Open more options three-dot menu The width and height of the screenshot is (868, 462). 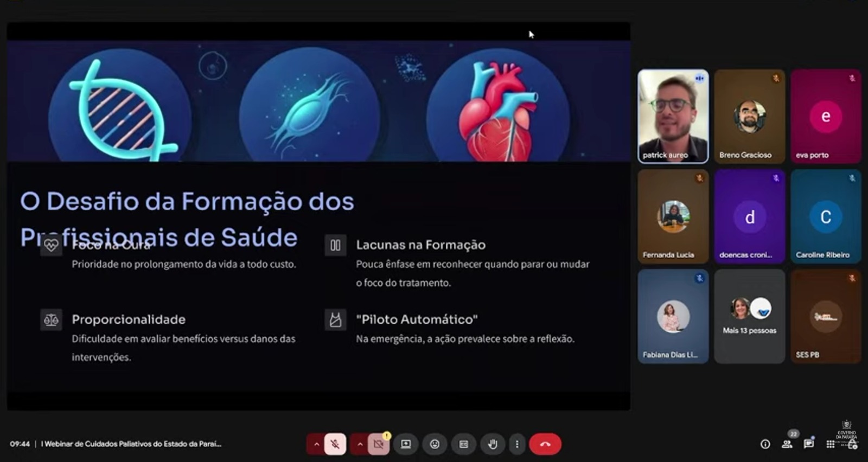pyautogui.click(x=516, y=444)
